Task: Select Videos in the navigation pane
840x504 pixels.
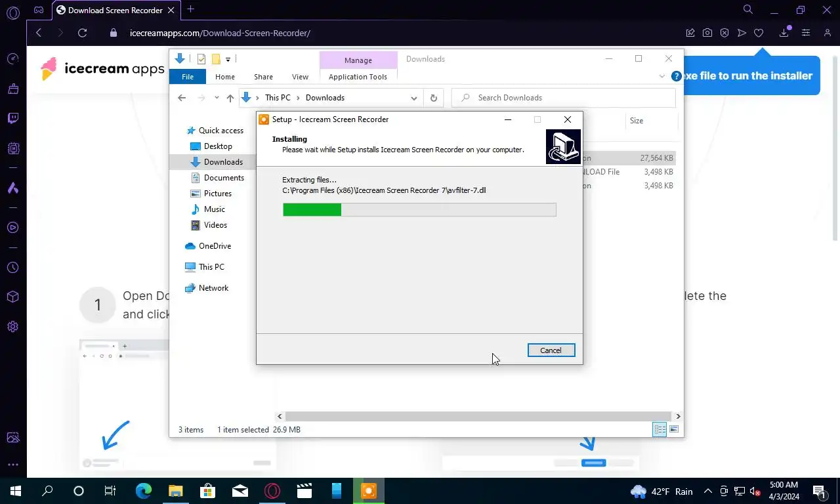Action: coord(209,225)
